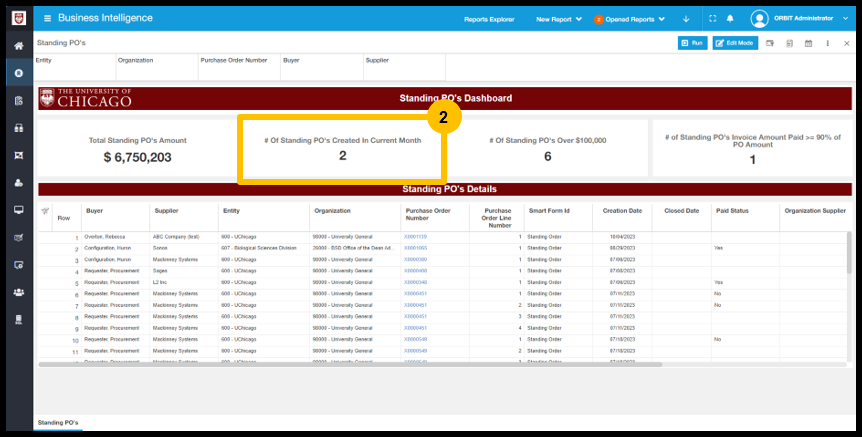Open the clipboard icon in the sidebar
This screenshot has height=437, width=862.
[x=19, y=101]
